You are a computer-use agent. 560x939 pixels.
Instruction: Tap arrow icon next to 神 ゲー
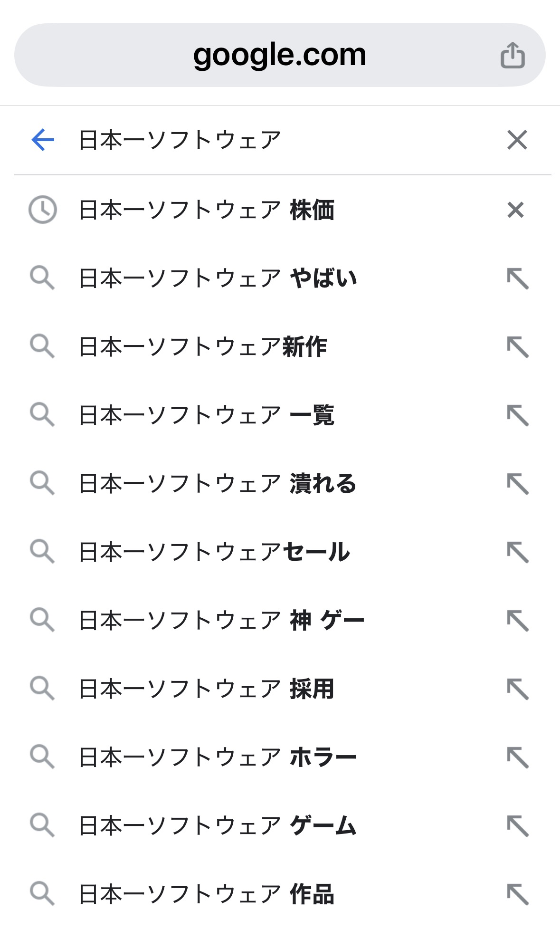coord(517,621)
